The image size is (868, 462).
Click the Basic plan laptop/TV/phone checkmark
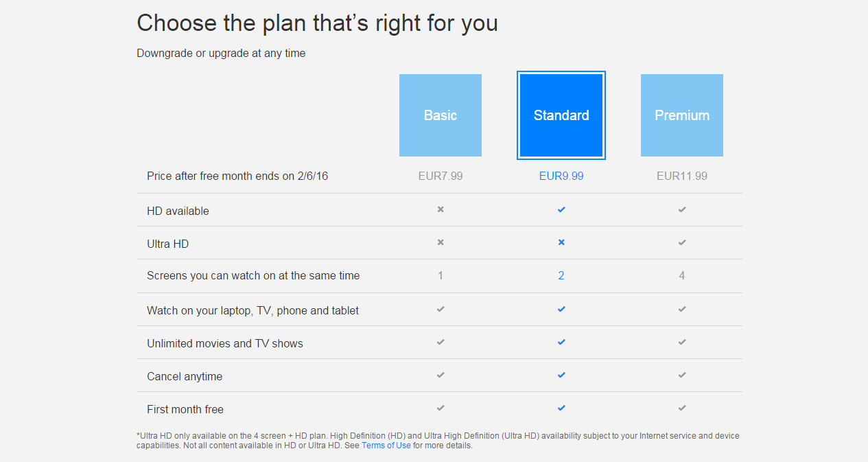click(441, 309)
